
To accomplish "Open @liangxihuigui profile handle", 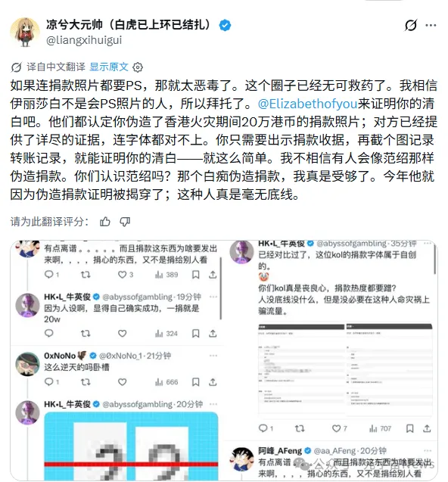I will [x=84, y=40].
